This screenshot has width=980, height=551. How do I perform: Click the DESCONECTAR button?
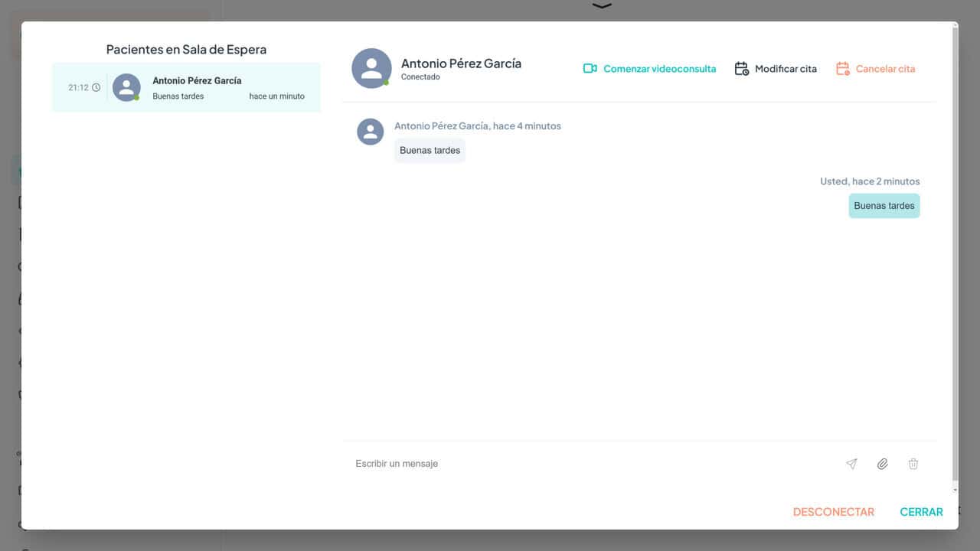[833, 512]
